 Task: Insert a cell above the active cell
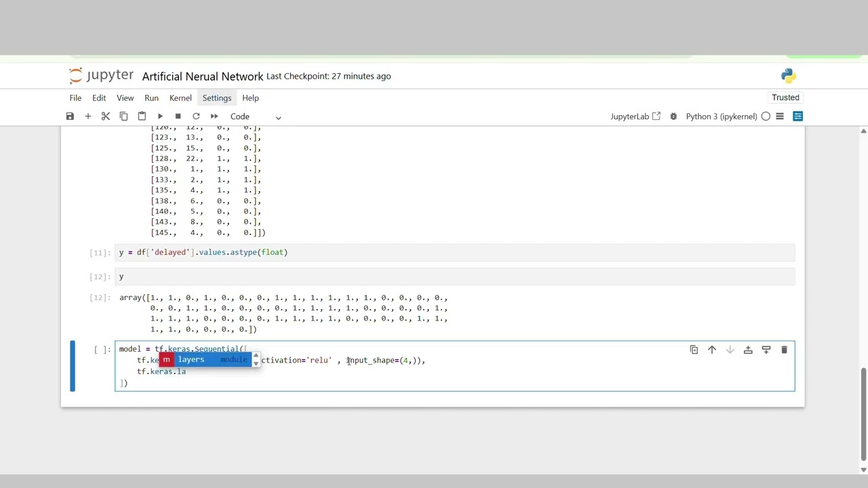748,350
